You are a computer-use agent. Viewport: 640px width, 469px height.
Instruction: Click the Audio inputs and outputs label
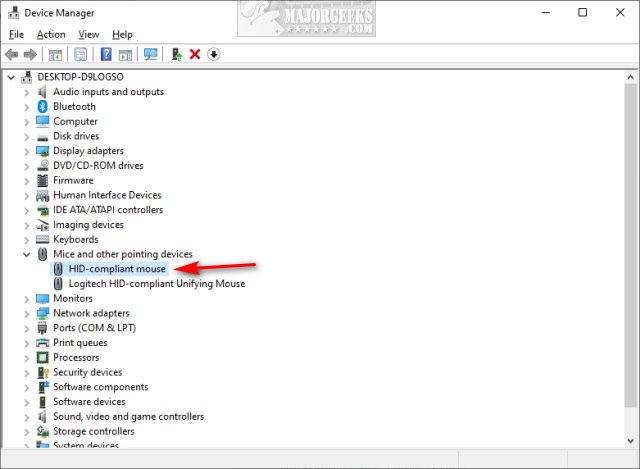[109, 92]
